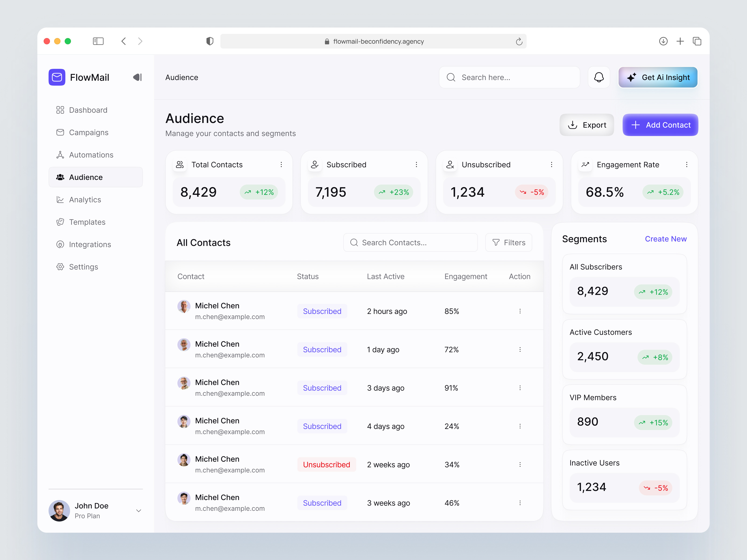Open actions for the 4 days ago contact
Image resolution: width=747 pixels, height=560 pixels.
point(520,426)
